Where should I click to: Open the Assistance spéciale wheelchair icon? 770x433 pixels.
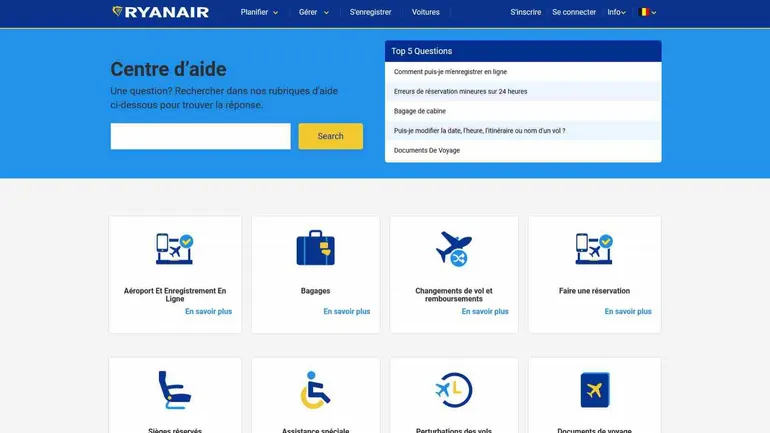point(315,390)
